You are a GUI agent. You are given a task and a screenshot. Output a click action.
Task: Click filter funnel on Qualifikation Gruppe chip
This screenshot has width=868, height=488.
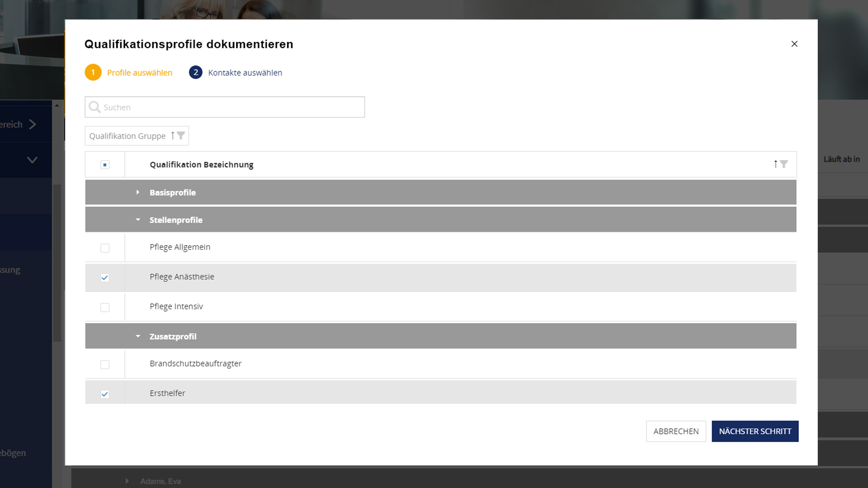[x=181, y=136]
